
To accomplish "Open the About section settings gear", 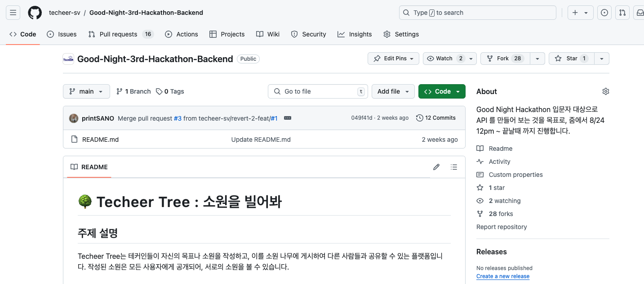I will click(x=605, y=91).
